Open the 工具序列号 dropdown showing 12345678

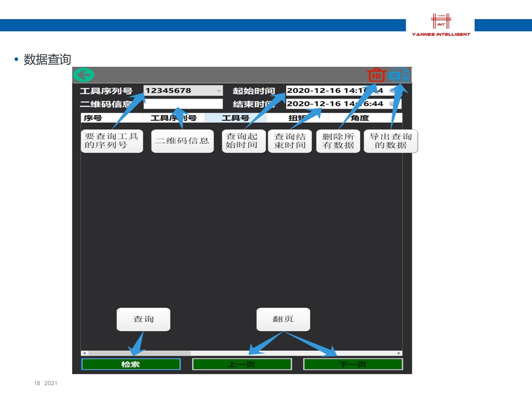tap(183, 90)
